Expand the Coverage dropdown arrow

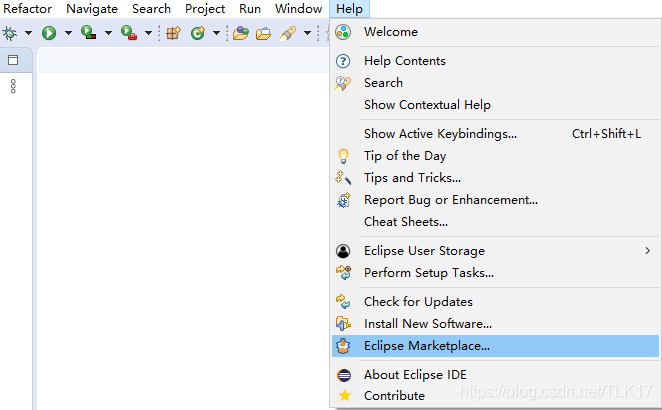pyautogui.click(x=108, y=33)
